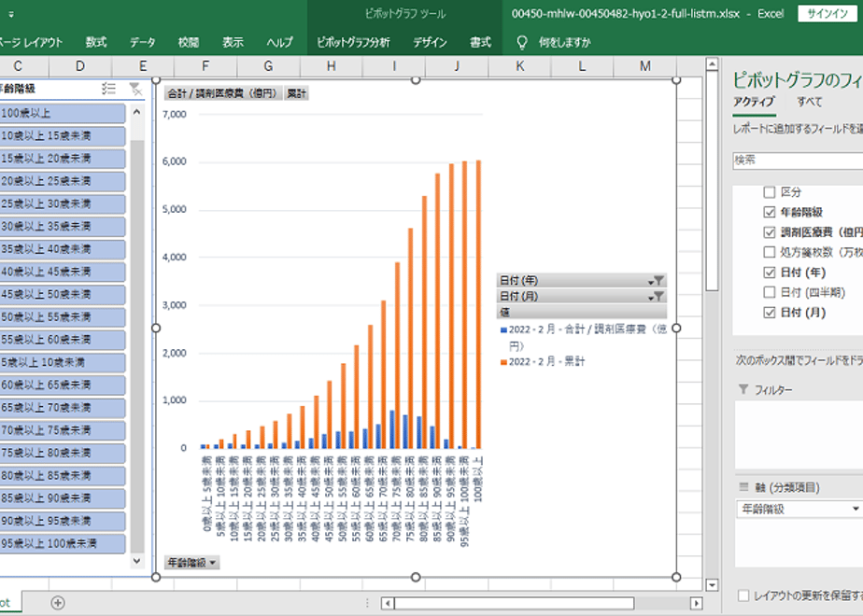Click the filter funnel icon on 日付 (月) chart button
The height and width of the screenshot is (616, 863).
[658, 297]
